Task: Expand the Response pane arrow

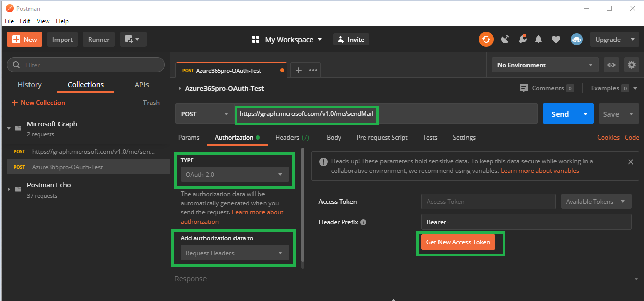Action: [x=636, y=279]
